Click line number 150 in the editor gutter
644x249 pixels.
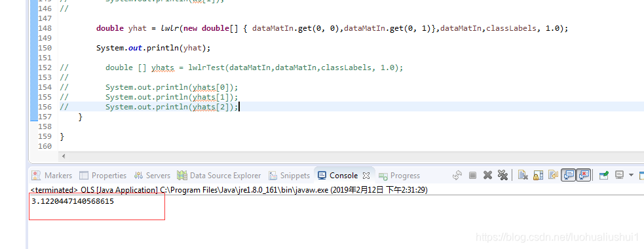[x=45, y=48]
